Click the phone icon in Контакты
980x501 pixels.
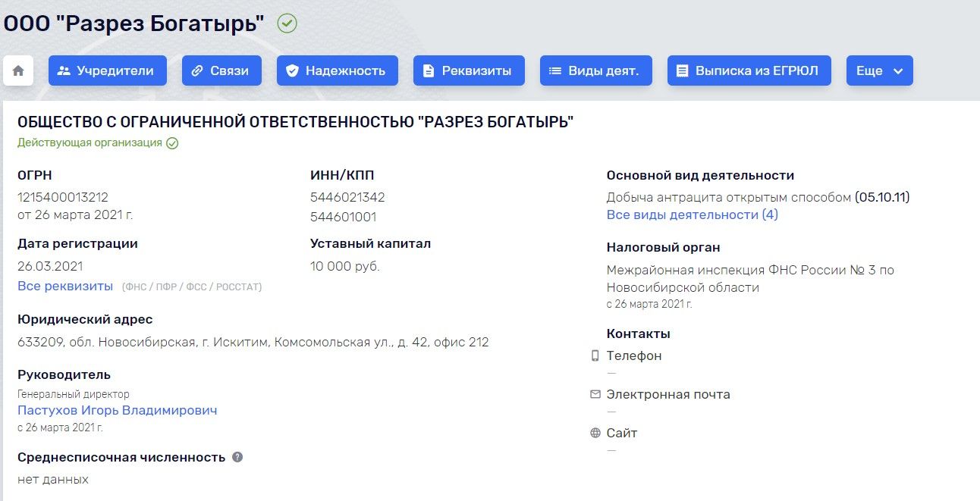coord(595,355)
